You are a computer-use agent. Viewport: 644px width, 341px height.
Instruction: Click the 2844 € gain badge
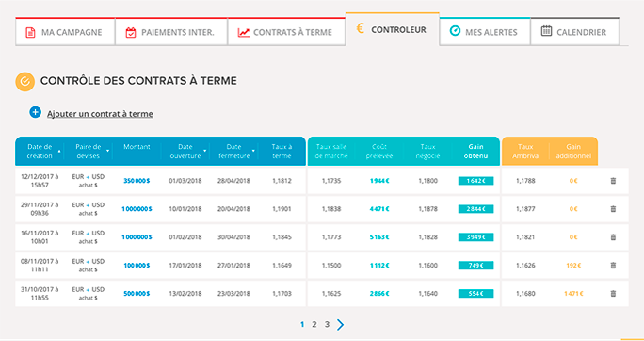point(476,209)
